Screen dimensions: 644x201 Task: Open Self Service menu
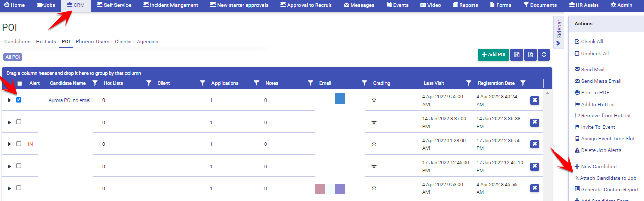[x=114, y=5]
